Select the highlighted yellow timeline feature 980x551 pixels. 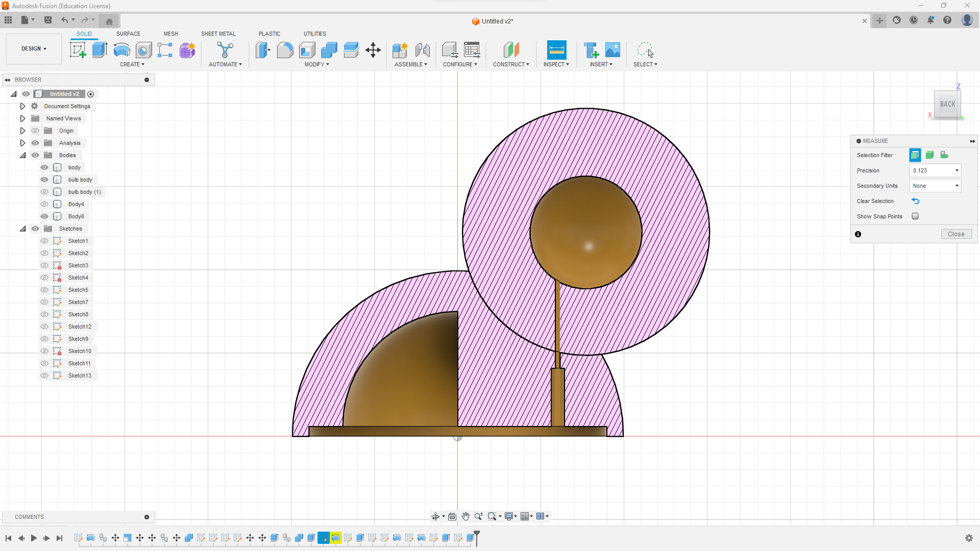335,538
